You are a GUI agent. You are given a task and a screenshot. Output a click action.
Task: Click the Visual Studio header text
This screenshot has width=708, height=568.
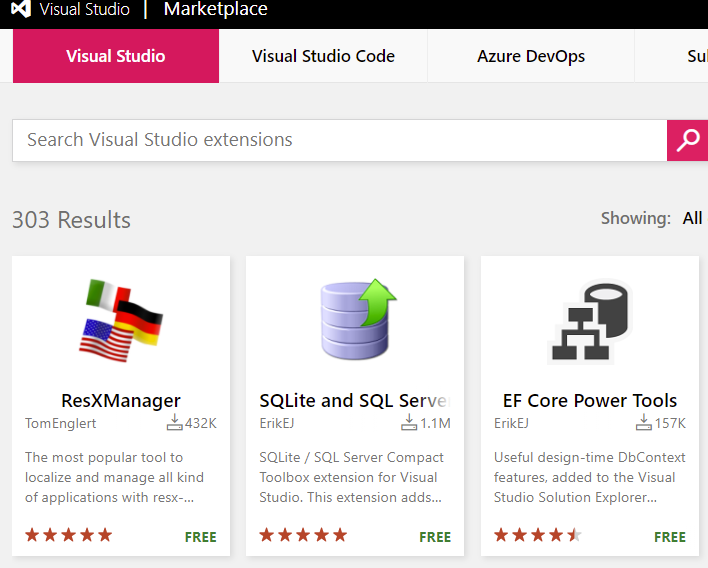tap(84, 9)
